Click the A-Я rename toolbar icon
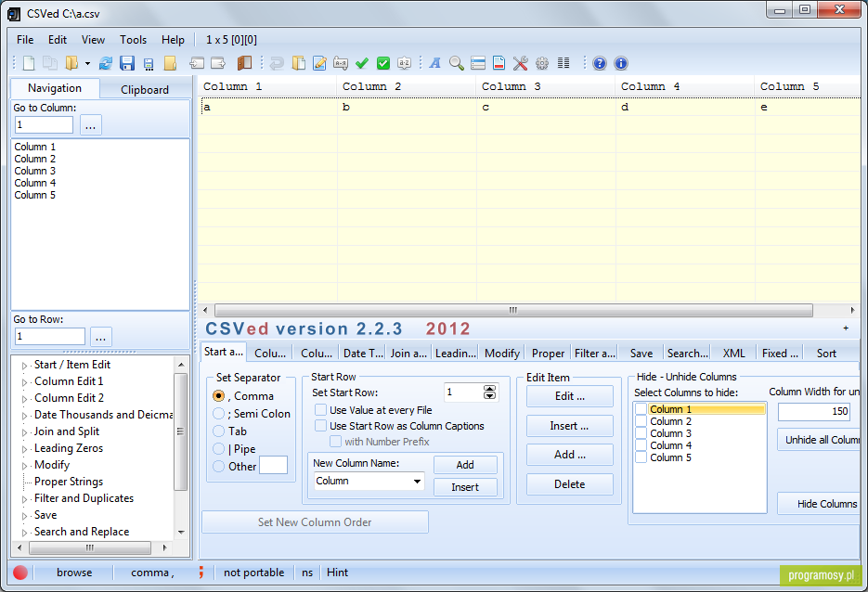Image resolution: width=868 pixels, height=592 pixels. coord(341,64)
